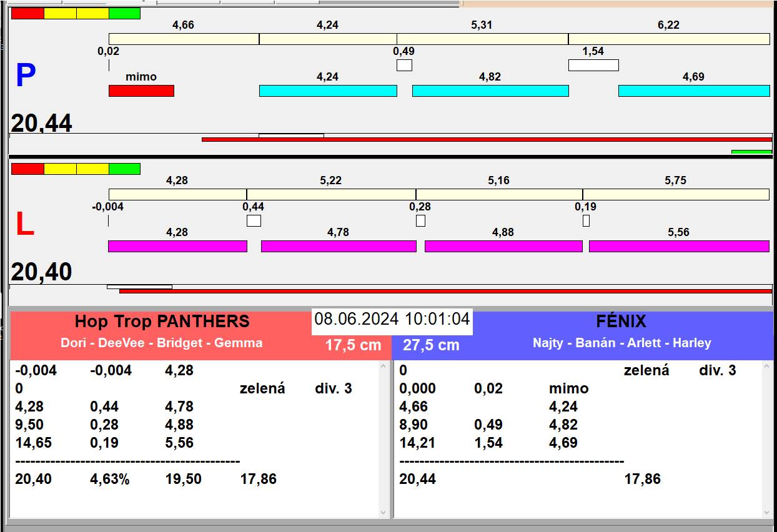Click the 'Najty - Banán - Arlett - Harley' lineup
This screenshot has width=777, height=532.
(x=621, y=343)
